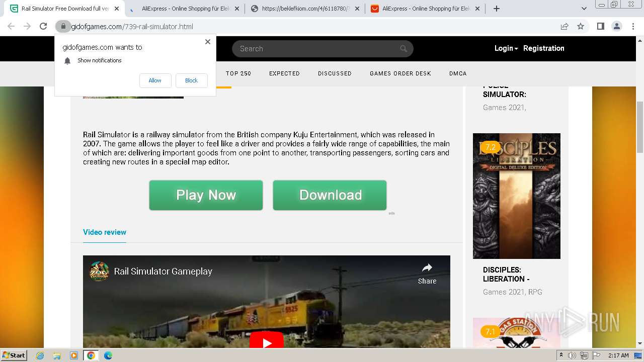The height and width of the screenshot is (362, 644).
Task: Click the magnifier icon in search box
Action: pos(403,49)
